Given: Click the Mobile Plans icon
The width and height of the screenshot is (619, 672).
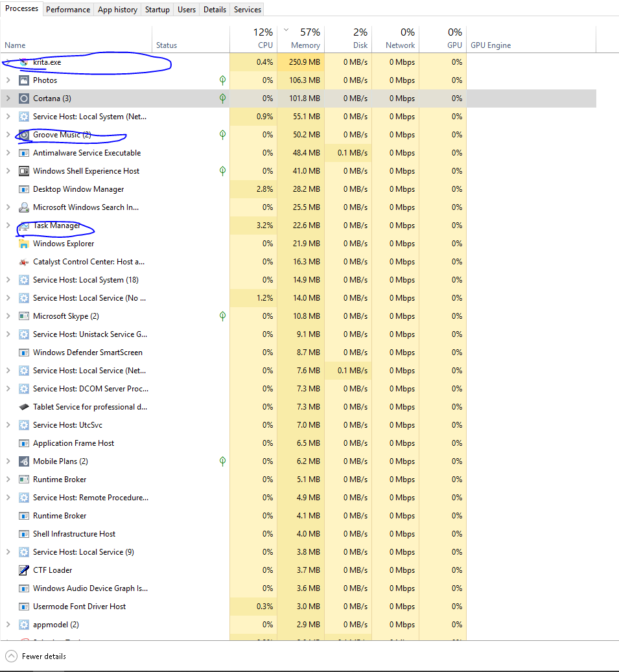Looking at the screenshot, I should (24, 461).
